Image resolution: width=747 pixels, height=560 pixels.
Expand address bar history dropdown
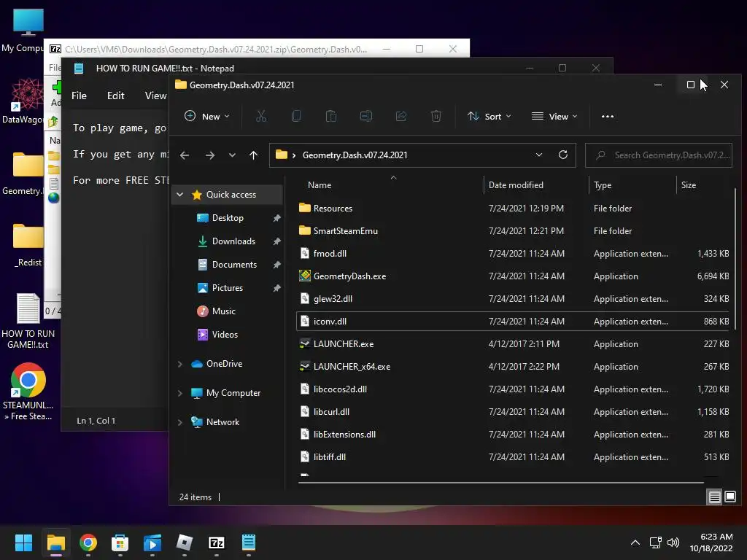click(x=539, y=155)
